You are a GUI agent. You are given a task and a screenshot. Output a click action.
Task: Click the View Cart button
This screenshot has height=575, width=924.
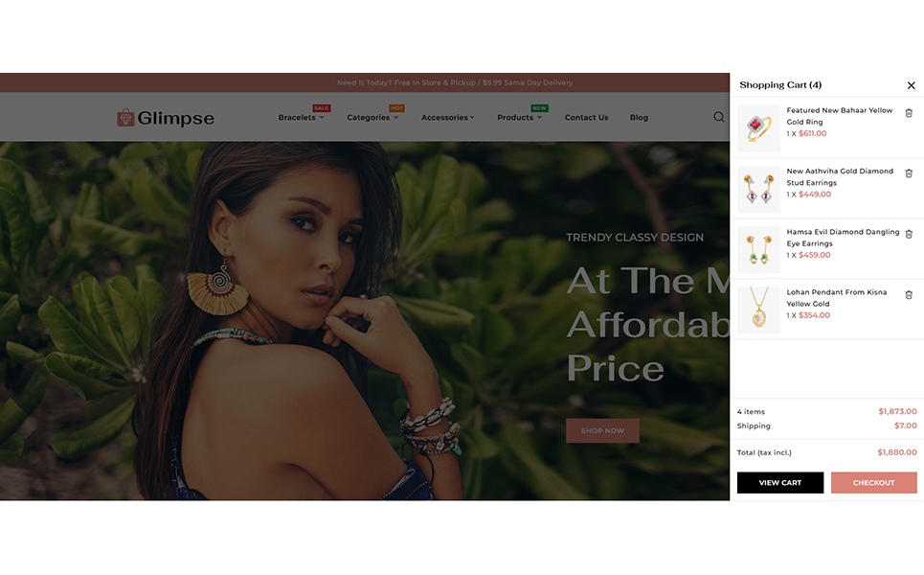click(x=780, y=482)
